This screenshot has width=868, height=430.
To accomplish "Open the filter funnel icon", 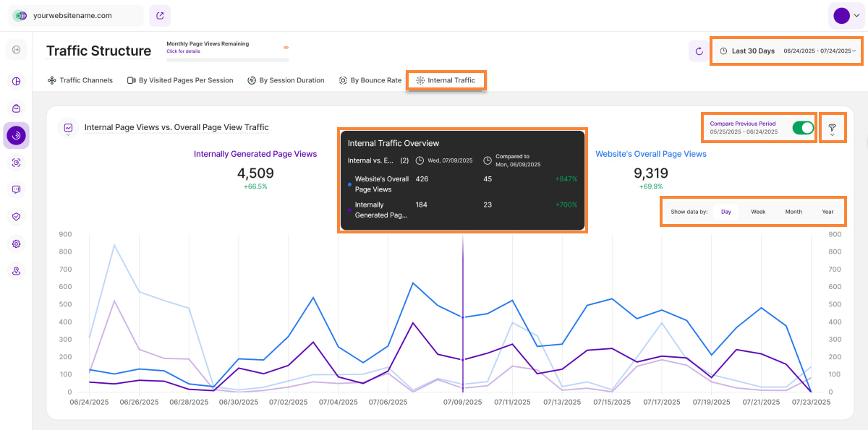I will coord(832,129).
